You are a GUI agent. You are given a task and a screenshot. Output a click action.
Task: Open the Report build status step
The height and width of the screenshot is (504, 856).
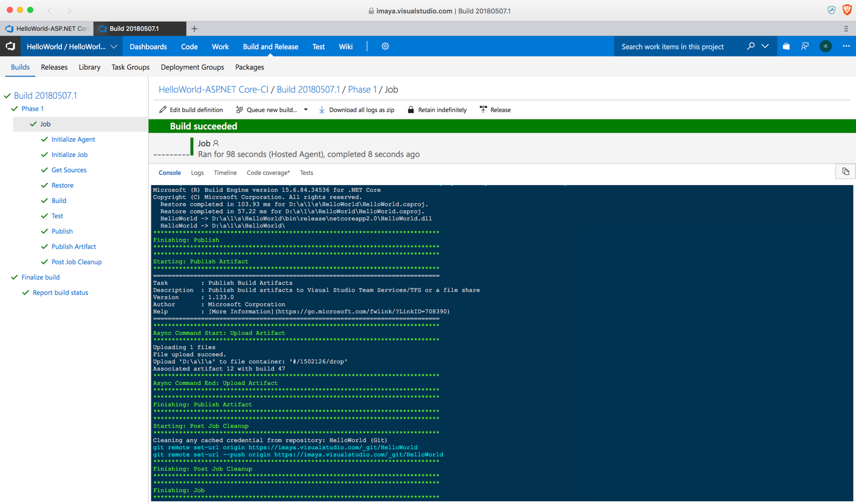[61, 293]
